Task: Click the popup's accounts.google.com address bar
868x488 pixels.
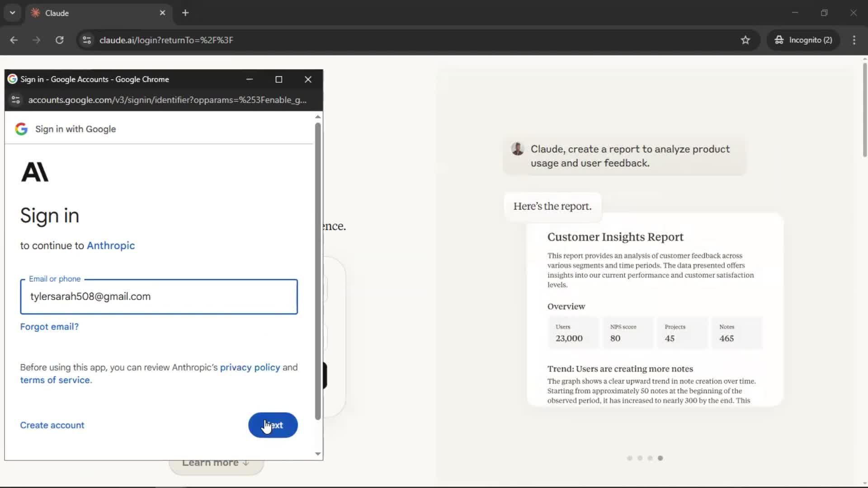Action: (x=167, y=100)
